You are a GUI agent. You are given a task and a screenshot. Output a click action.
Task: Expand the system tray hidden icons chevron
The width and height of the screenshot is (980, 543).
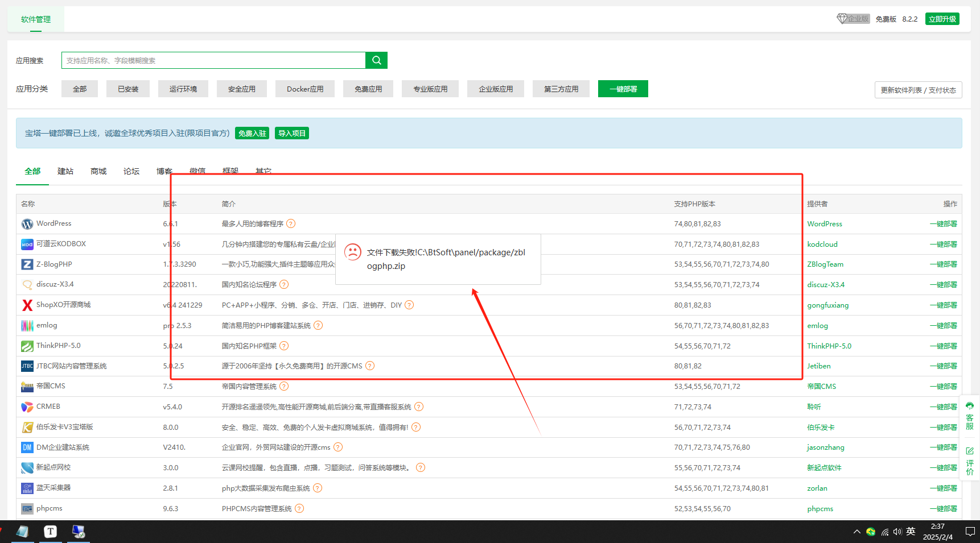point(857,532)
